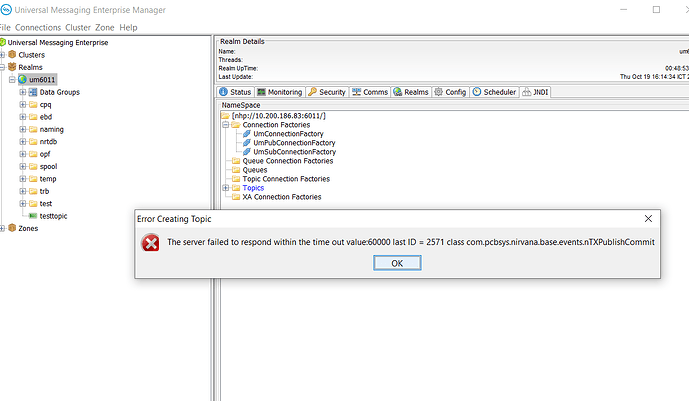This screenshot has height=401, width=689.
Task: Expand the temp folder node
Action: point(22,179)
